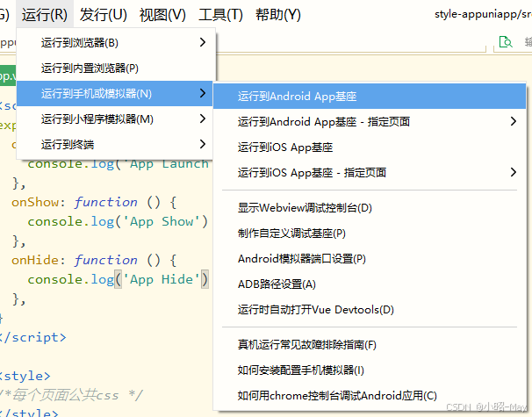Choose 运行到内置浏览器(P)
Screen dimensions: 532x417
(x=116, y=68)
